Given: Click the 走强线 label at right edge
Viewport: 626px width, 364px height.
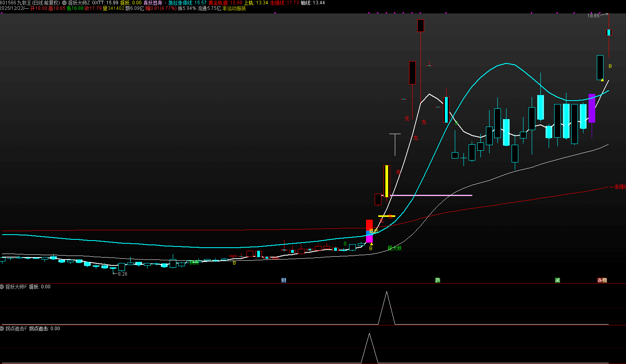Looking at the screenshot, I should click(x=619, y=187).
